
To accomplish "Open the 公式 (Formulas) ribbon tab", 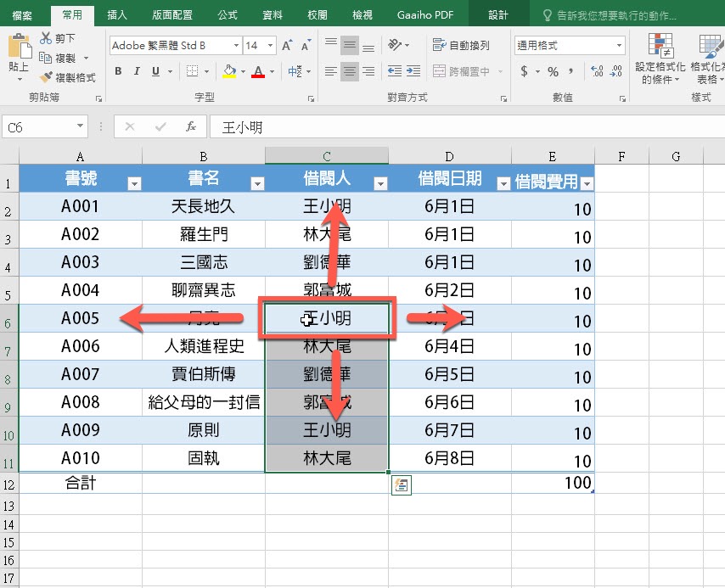I will click(227, 15).
